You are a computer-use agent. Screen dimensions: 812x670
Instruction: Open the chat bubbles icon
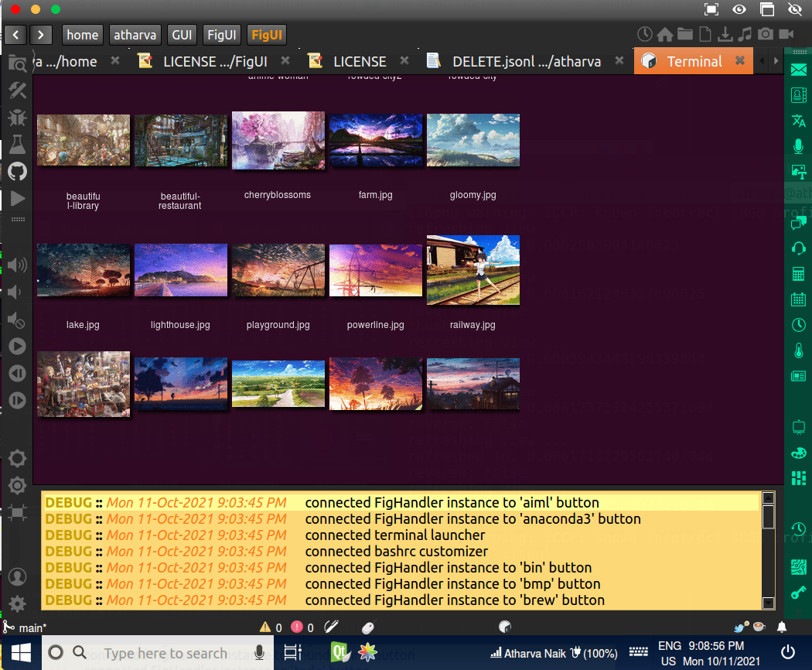pyautogui.click(x=799, y=223)
